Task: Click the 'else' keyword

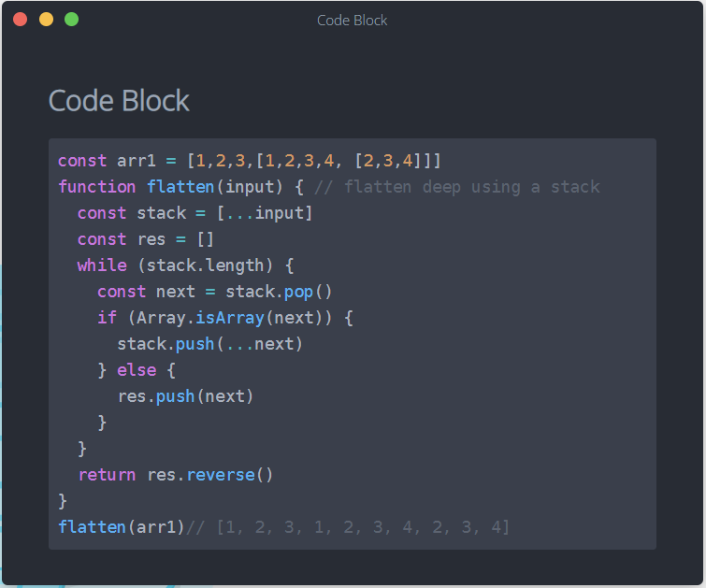Action: pos(137,370)
